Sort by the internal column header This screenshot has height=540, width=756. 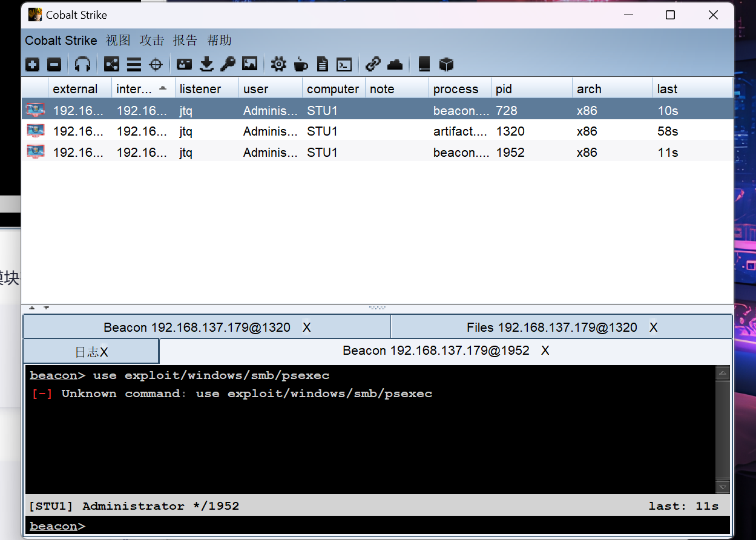(x=143, y=89)
